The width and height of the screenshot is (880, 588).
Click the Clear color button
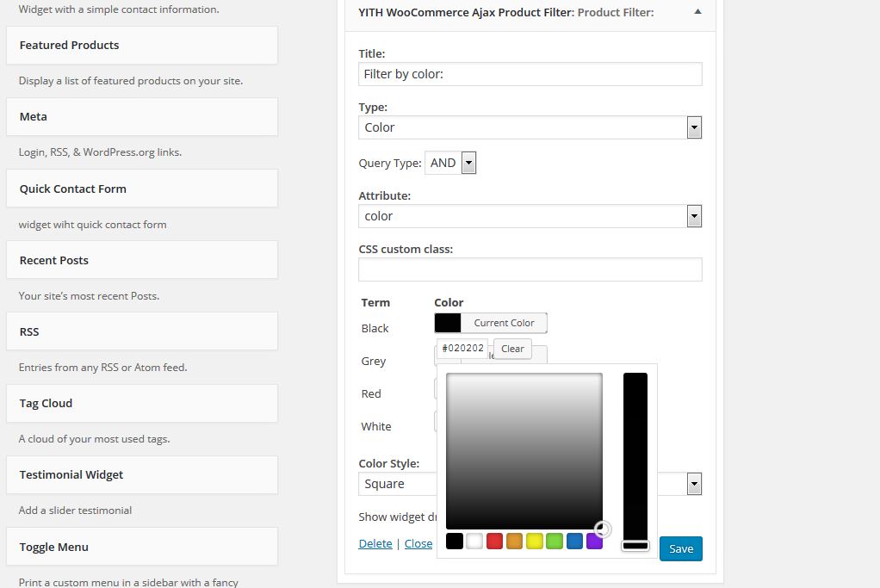pyautogui.click(x=512, y=349)
